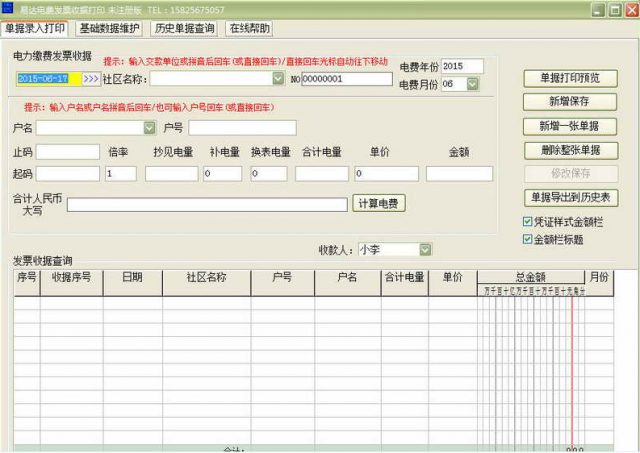The height and width of the screenshot is (453, 640).
Task: Click the 电费年份 field showing 2015
Action: click(462, 66)
